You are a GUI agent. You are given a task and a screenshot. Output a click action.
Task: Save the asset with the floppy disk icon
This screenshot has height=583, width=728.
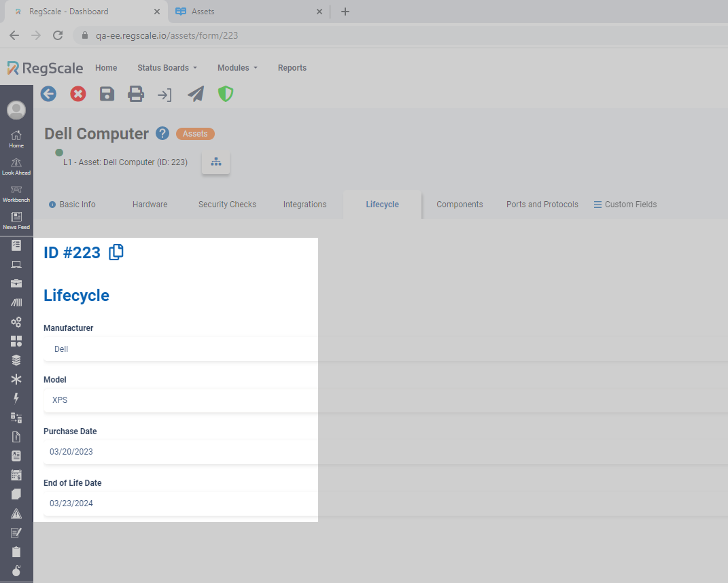[107, 94]
